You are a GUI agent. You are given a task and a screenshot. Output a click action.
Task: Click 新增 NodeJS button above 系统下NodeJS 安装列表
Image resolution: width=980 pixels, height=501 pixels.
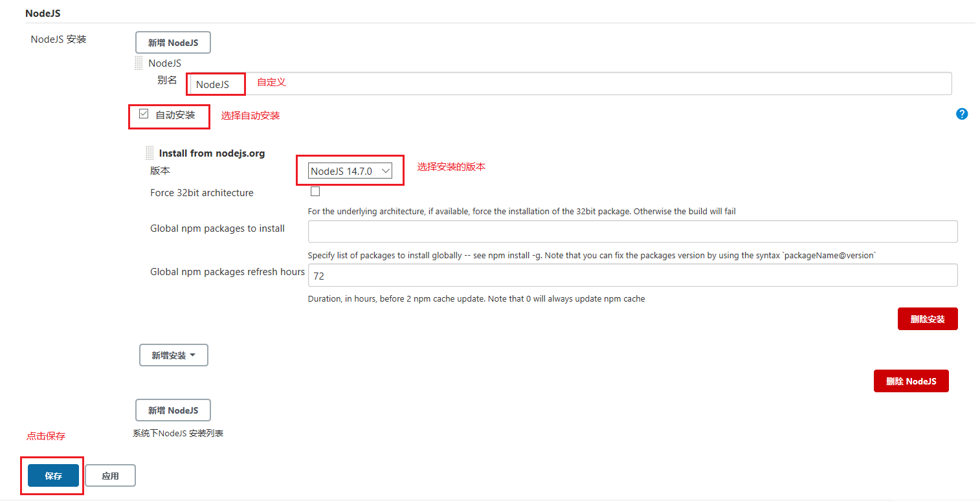[x=173, y=410]
